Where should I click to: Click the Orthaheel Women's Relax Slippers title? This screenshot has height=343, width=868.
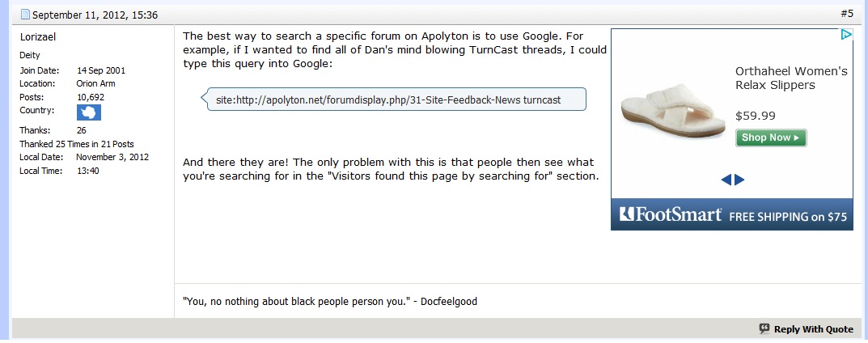tap(790, 78)
